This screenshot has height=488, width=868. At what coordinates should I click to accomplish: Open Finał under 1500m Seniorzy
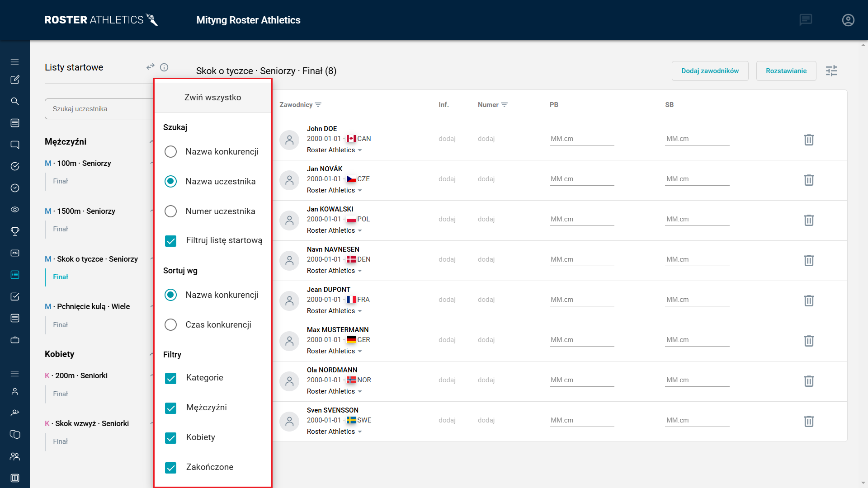(60, 229)
